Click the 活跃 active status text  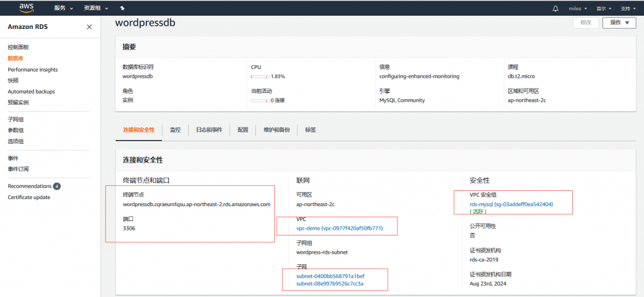479,212
